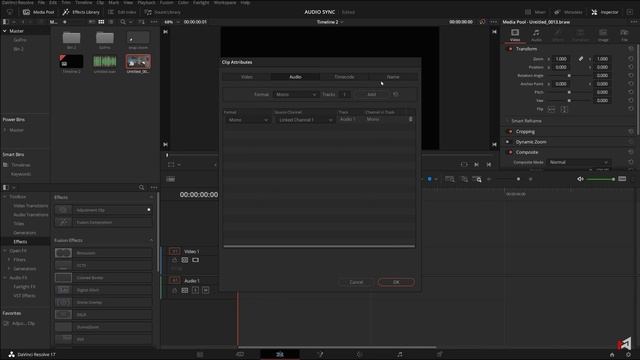Click the effects search magnifier icon
Screen dimensions: 640x360
[142, 187]
